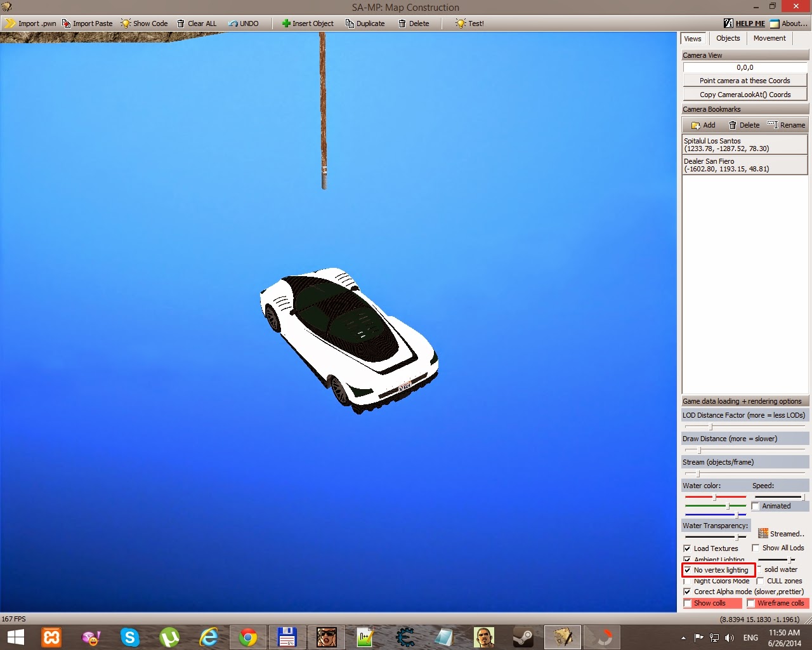Image resolution: width=812 pixels, height=650 pixels.
Task: Add a new camera bookmark
Action: pyautogui.click(x=703, y=125)
